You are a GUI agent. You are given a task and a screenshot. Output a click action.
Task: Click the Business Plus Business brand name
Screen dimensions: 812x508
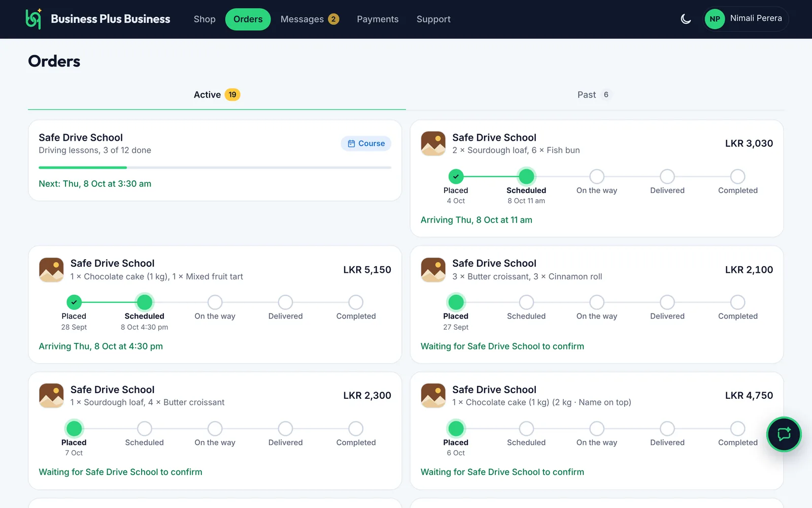111,19
